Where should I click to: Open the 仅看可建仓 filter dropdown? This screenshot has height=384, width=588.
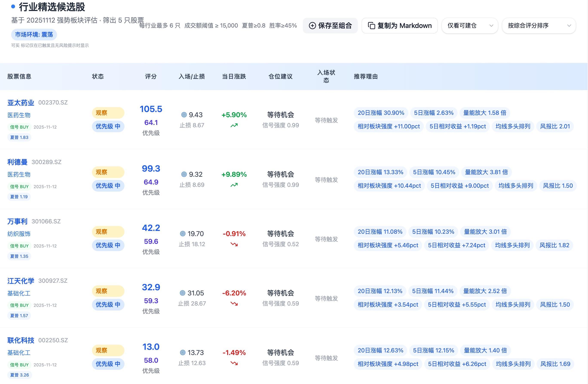pos(469,26)
